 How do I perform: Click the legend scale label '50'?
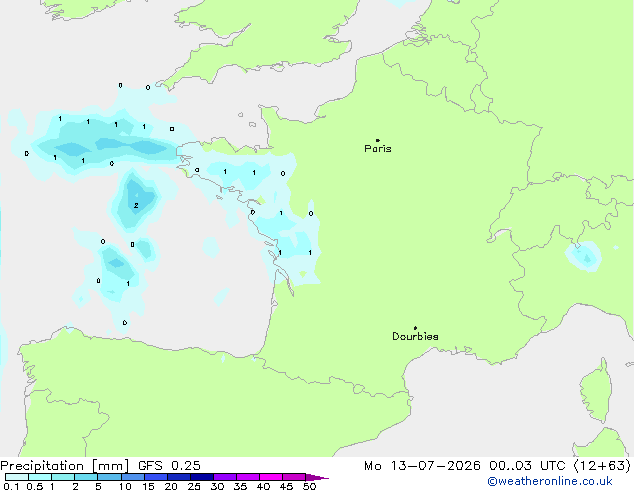click(309, 486)
